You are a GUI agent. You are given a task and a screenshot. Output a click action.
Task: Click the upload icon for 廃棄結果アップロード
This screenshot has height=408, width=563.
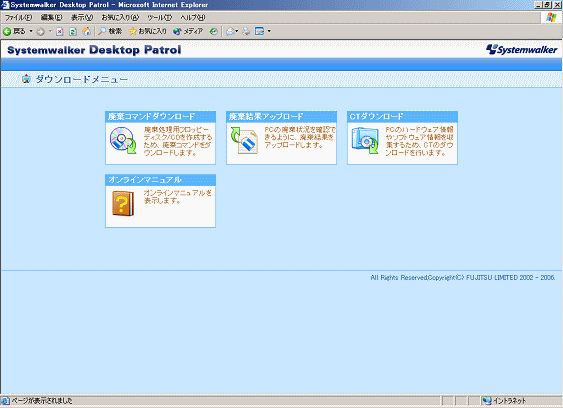[x=244, y=140]
